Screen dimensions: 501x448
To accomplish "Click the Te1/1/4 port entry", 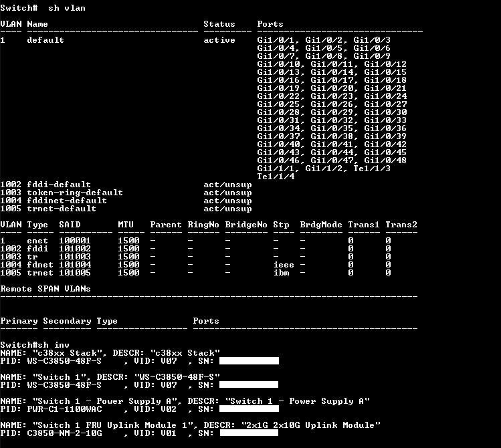I will pyautogui.click(x=276, y=177).
